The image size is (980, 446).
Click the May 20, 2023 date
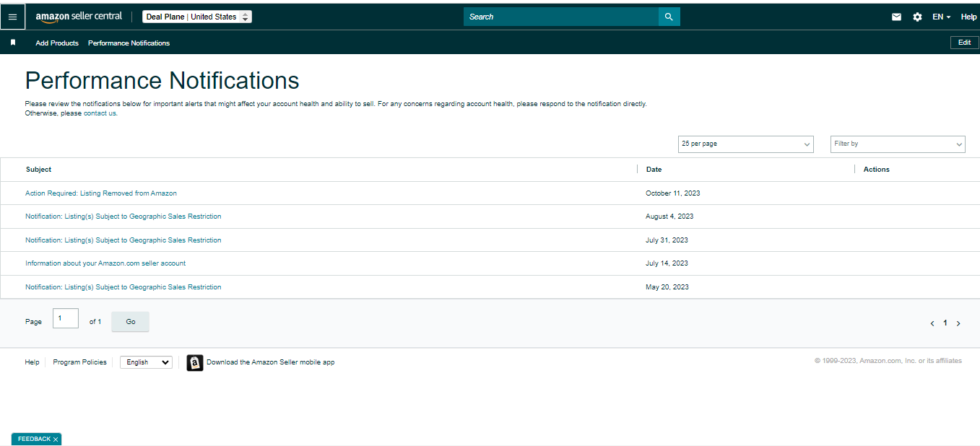[x=667, y=287]
